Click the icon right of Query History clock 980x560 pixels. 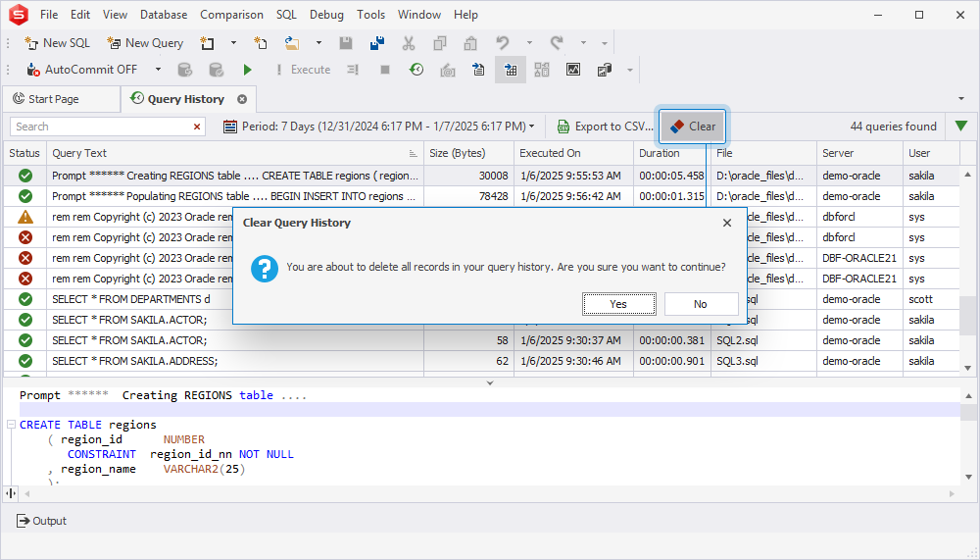448,70
